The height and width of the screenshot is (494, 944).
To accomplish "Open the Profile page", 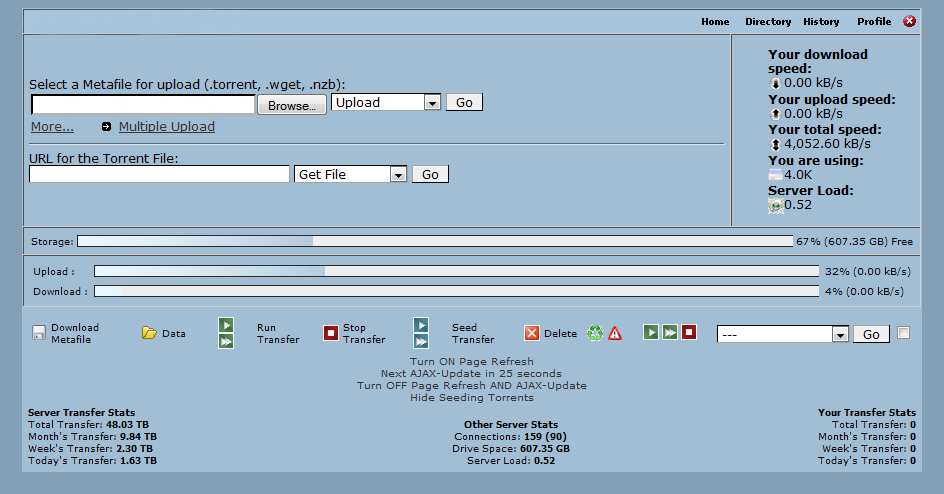I will pos(874,22).
